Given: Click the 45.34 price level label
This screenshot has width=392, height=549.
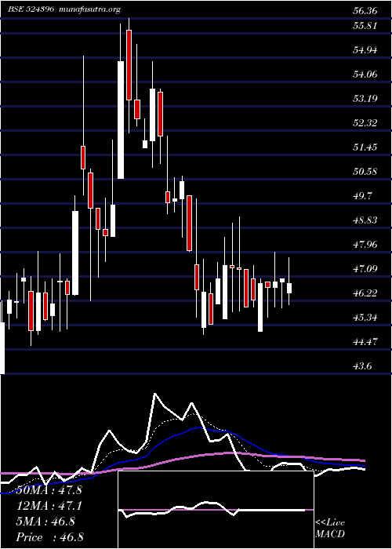Looking at the screenshot, I should (x=365, y=317).
